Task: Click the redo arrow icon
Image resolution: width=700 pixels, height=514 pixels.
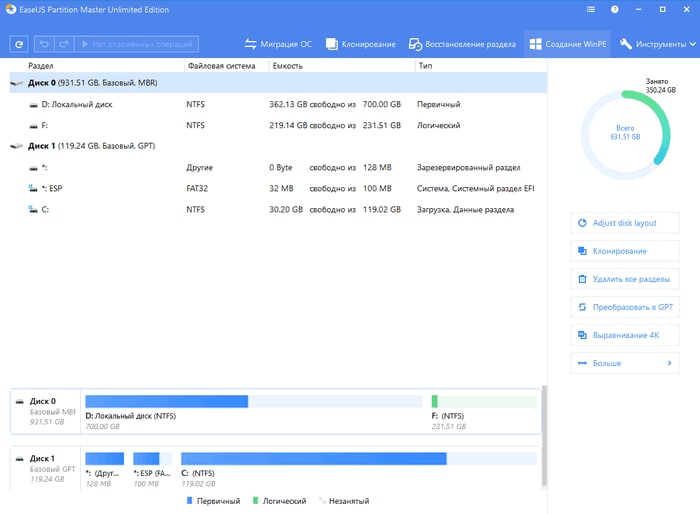Action: [64, 44]
